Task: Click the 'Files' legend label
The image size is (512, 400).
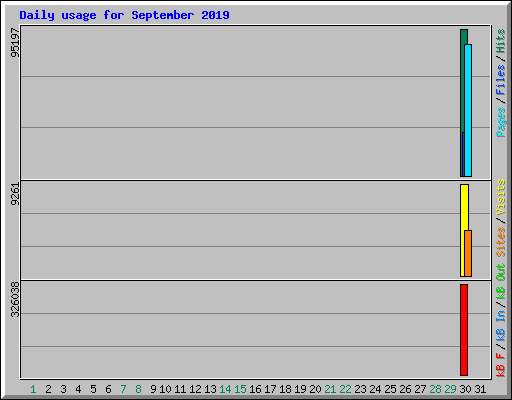Action: coord(501,80)
